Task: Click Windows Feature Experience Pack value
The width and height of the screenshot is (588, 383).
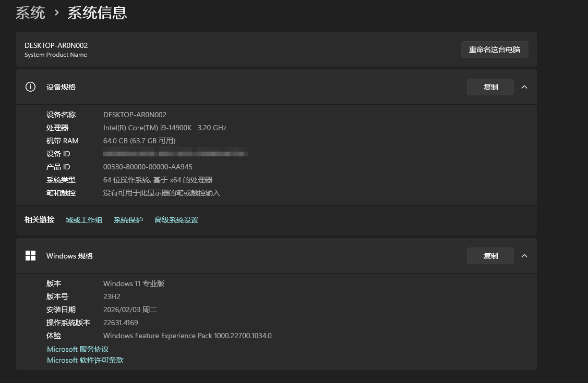Action: click(x=187, y=336)
